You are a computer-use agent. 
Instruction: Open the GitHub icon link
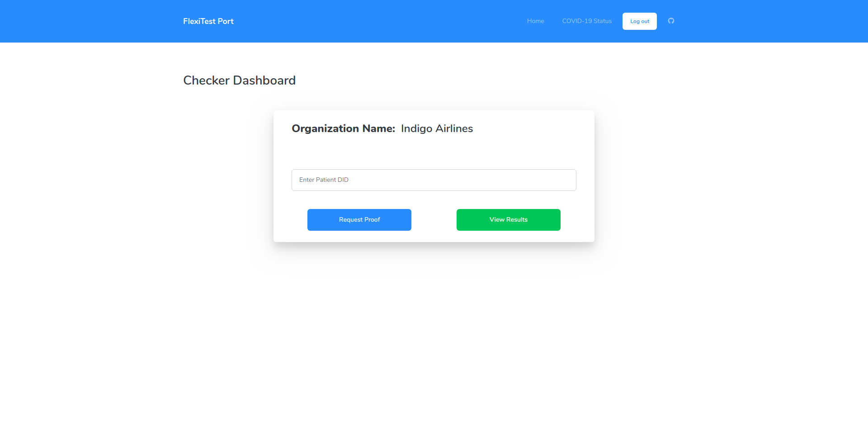click(x=671, y=21)
